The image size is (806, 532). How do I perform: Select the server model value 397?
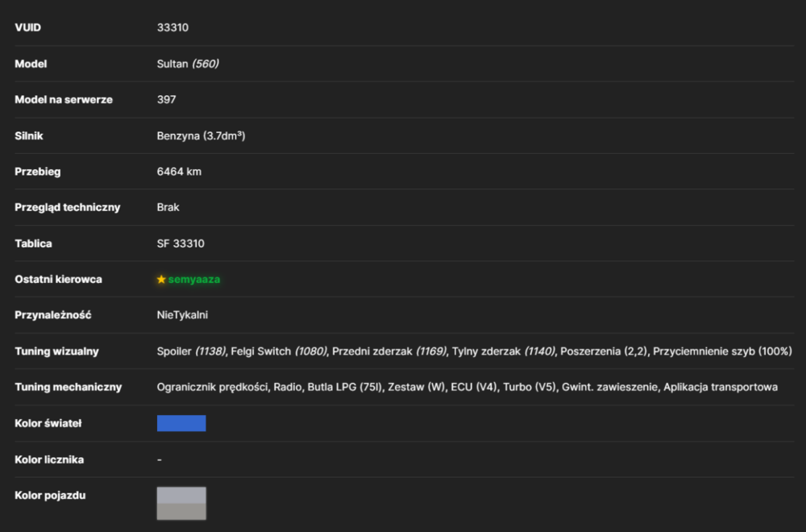(167, 100)
